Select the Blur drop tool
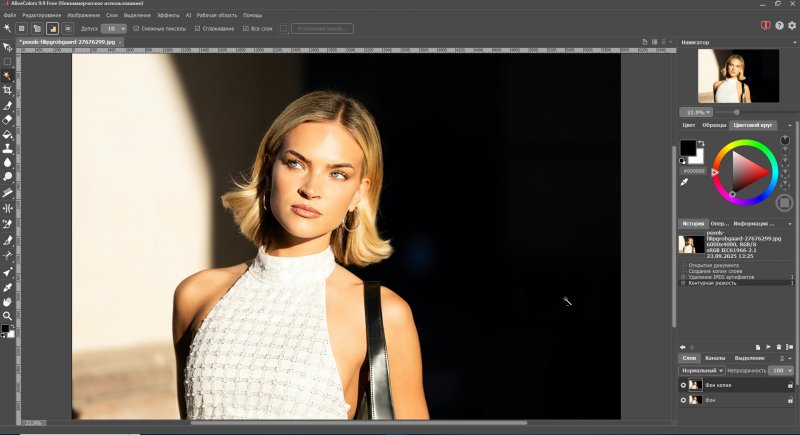This screenshot has height=435, width=800. (7, 163)
